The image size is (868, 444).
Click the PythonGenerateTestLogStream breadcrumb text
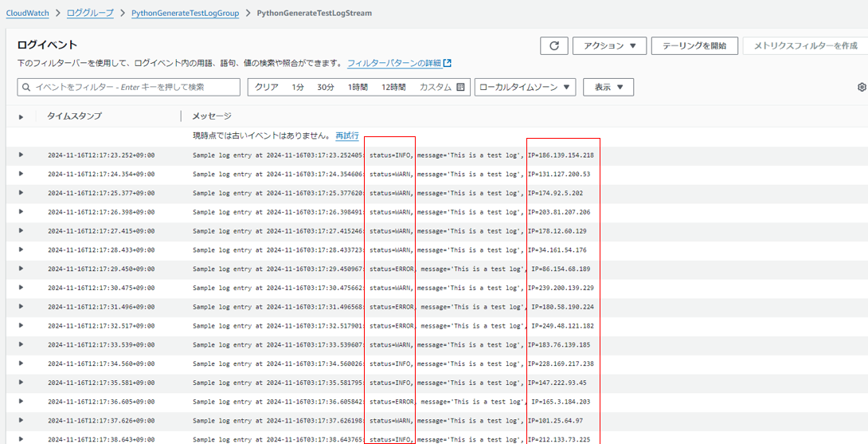[x=315, y=13]
